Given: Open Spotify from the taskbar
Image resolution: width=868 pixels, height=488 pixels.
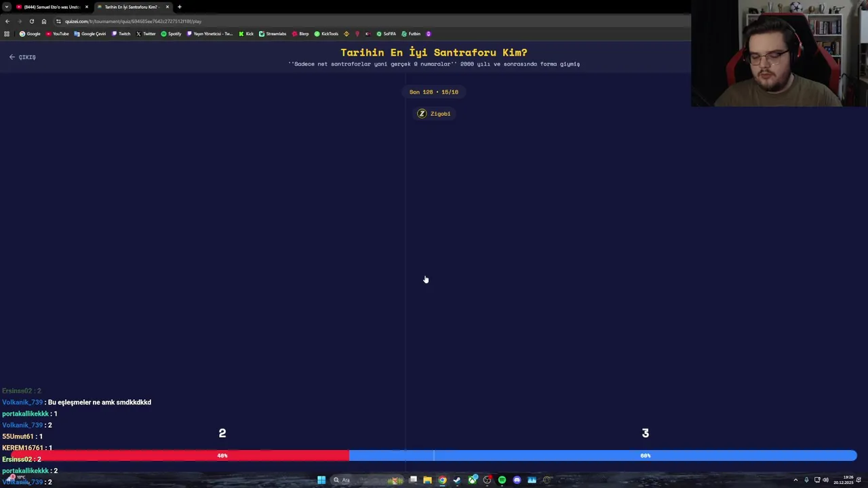Looking at the screenshot, I should pyautogui.click(x=502, y=480).
